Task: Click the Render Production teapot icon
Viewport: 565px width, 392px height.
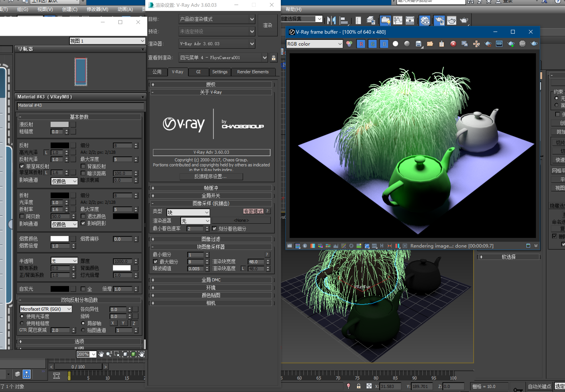Action: tap(464, 20)
